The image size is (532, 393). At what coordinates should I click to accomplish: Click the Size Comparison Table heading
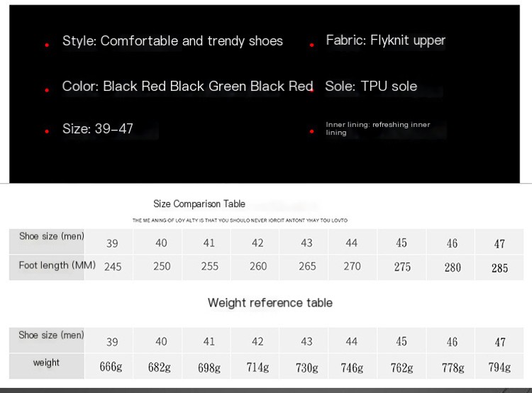pyautogui.click(x=199, y=204)
